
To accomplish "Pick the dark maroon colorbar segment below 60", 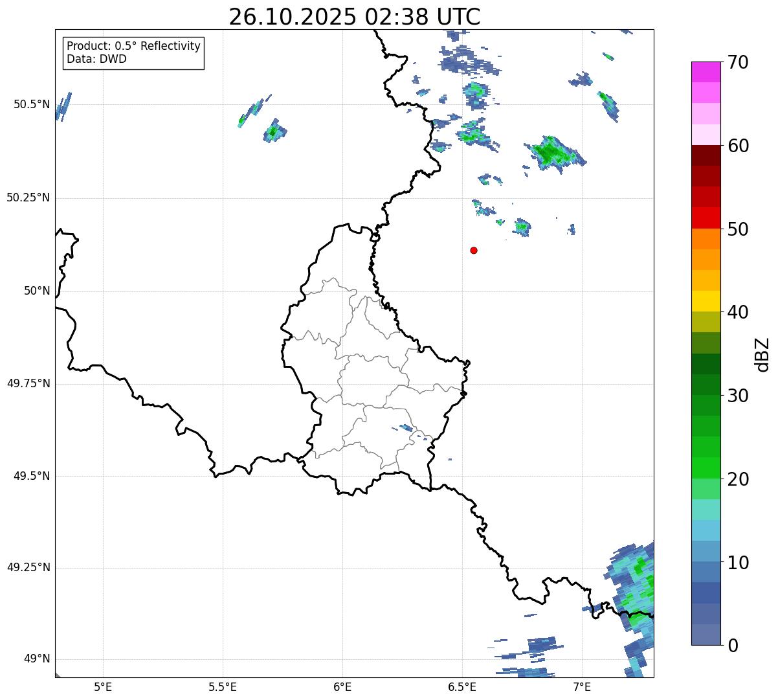I will coord(706,156).
